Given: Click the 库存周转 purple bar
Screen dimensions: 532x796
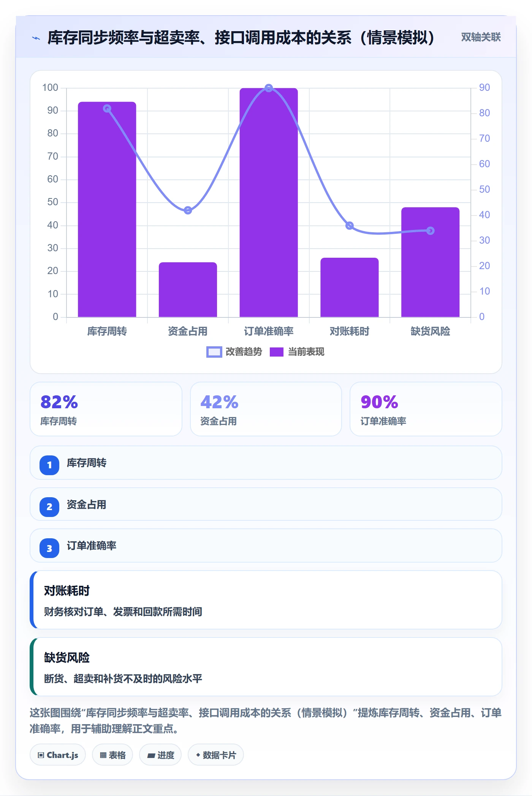Looking at the screenshot, I should 107,209.
